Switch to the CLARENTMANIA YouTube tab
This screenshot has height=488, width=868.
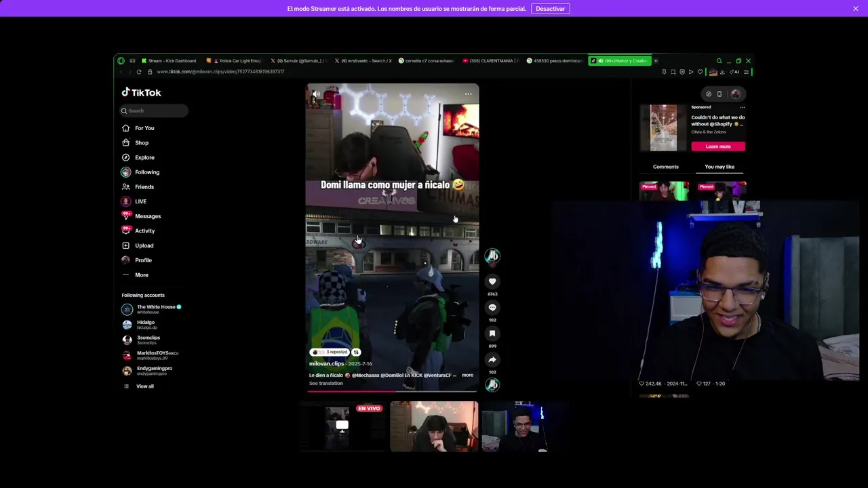pyautogui.click(x=491, y=61)
